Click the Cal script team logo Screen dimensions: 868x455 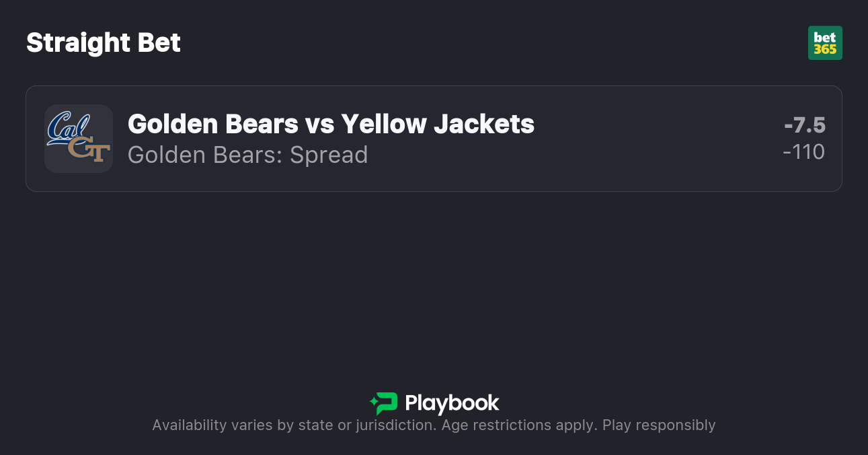(x=67, y=126)
